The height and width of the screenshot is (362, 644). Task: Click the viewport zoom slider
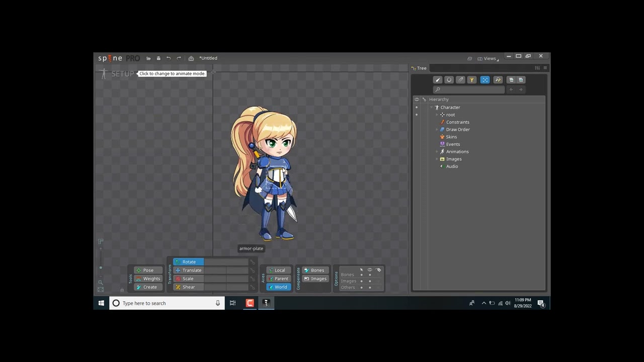point(101,261)
